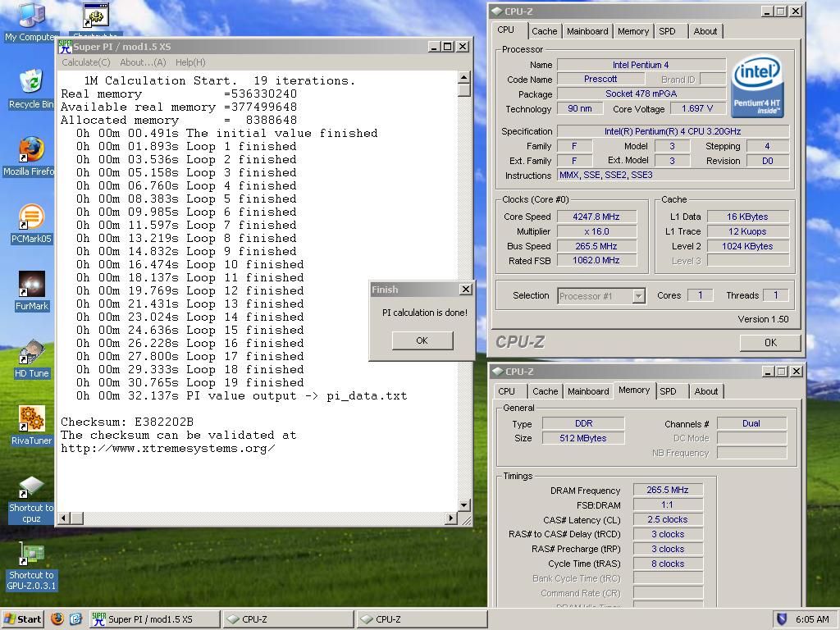Screen dimensions: 840x630
Task: Click the PI calculation is done! message
Action: click(424, 313)
